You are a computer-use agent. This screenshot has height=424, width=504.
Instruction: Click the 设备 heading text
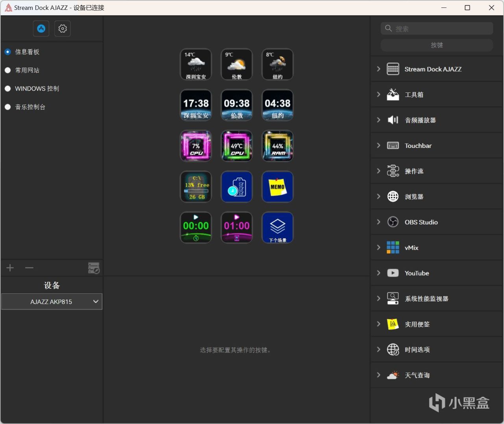click(52, 285)
